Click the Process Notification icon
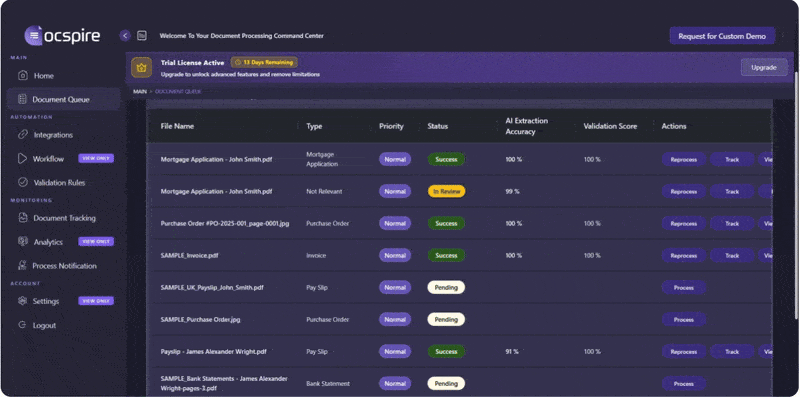The image size is (800, 397). point(22,265)
